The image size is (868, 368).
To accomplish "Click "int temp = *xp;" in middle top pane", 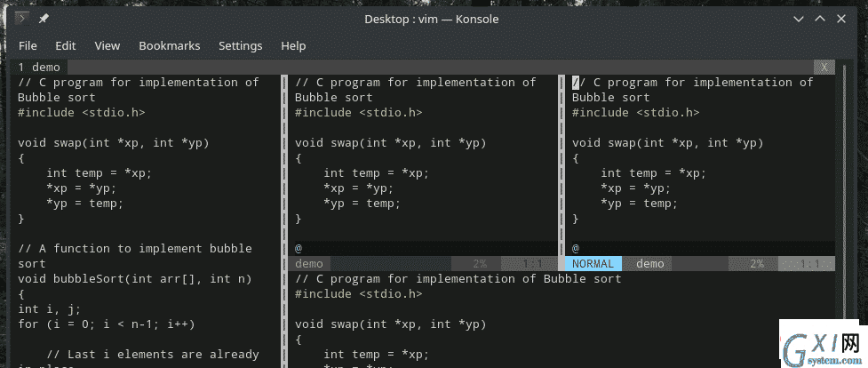I will pyautogui.click(x=377, y=173).
